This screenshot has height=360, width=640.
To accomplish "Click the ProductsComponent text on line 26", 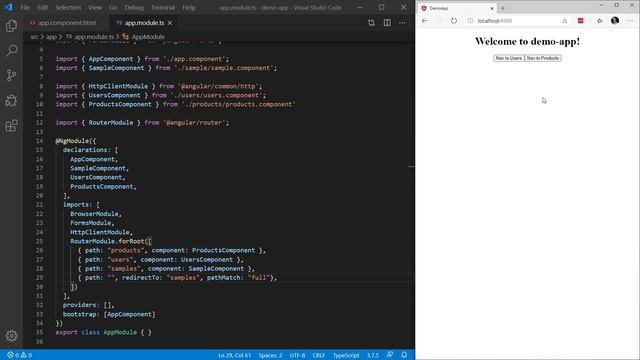I will pyautogui.click(x=223, y=250).
